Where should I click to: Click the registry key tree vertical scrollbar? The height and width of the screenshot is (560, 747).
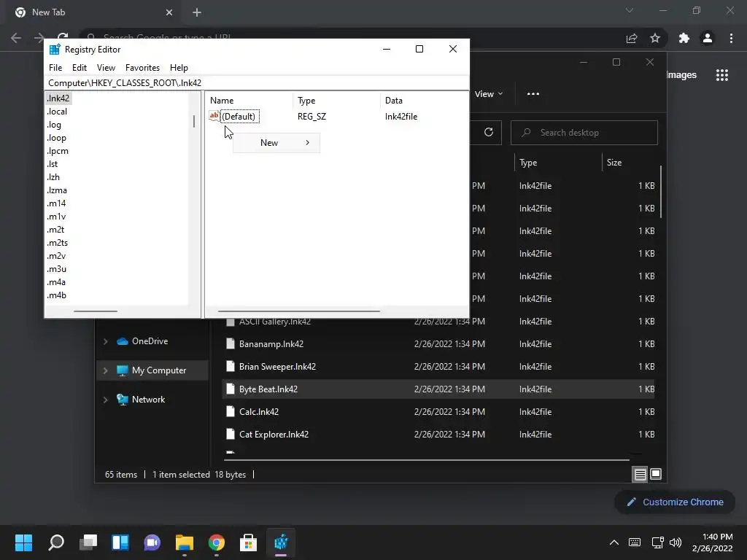tap(194, 121)
